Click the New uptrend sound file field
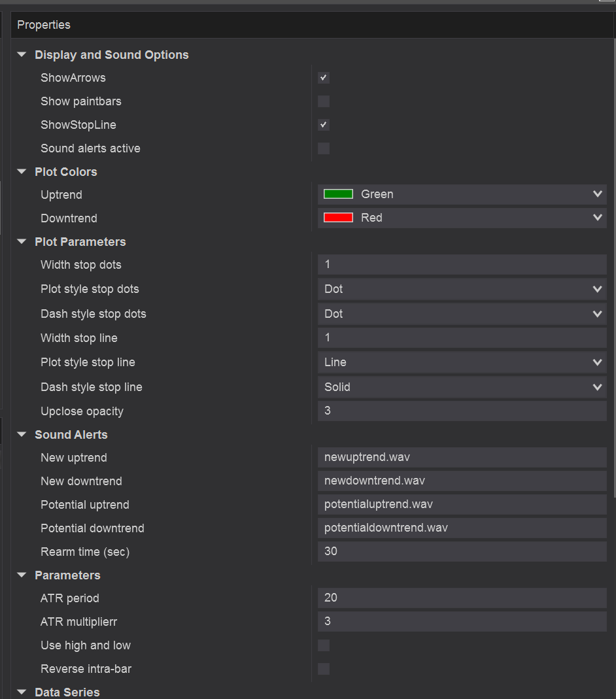The image size is (616, 699). 462,458
